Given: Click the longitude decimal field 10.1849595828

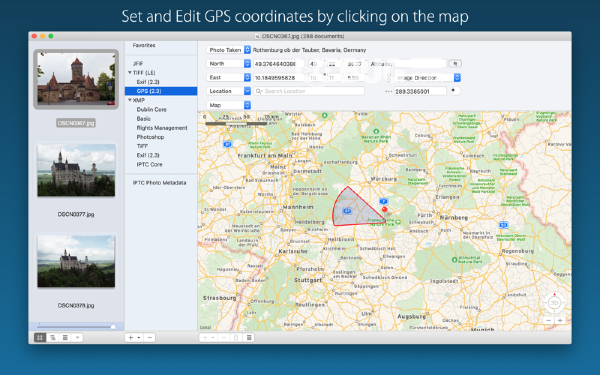Looking at the screenshot, I should pyautogui.click(x=279, y=78).
